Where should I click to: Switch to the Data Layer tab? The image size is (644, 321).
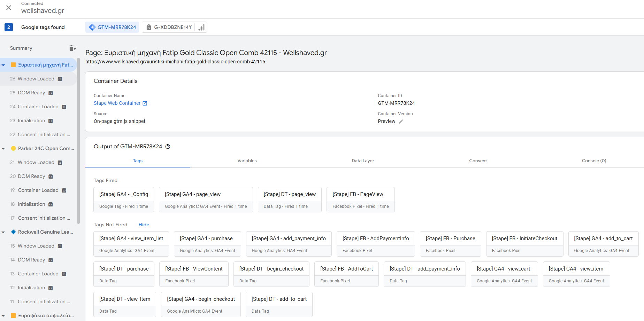click(363, 160)
